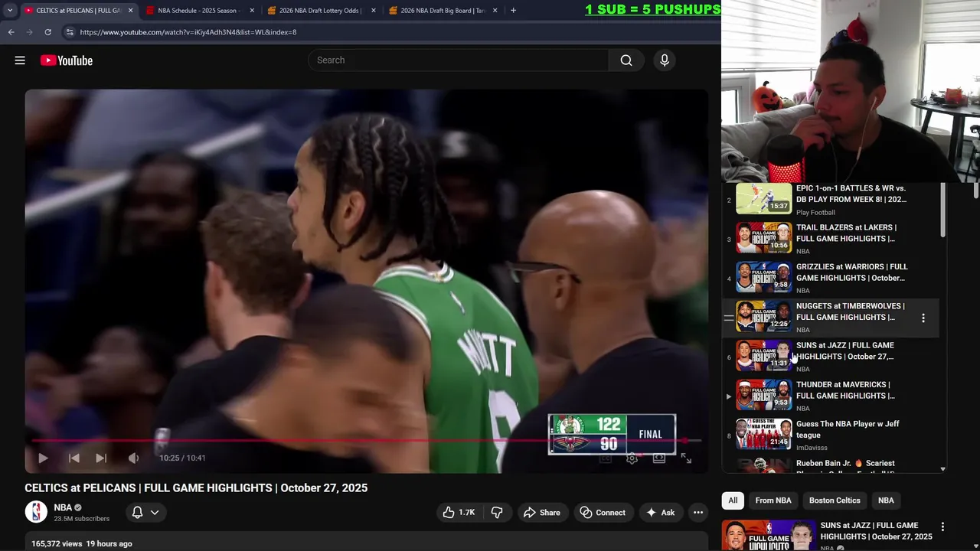Enter full screen from the player
Image resolution: width=980 pixels, height=551 pixels.
(x=686, y=458)
